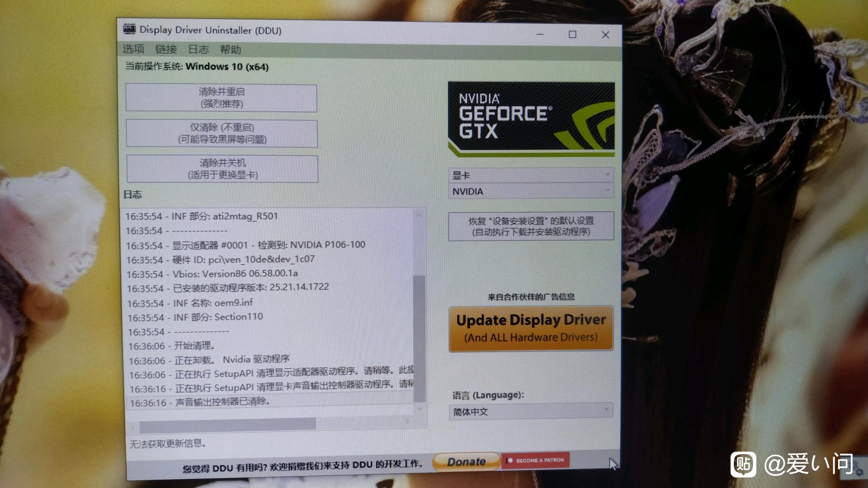Open the 帮助 menu

tap(230, 50)
